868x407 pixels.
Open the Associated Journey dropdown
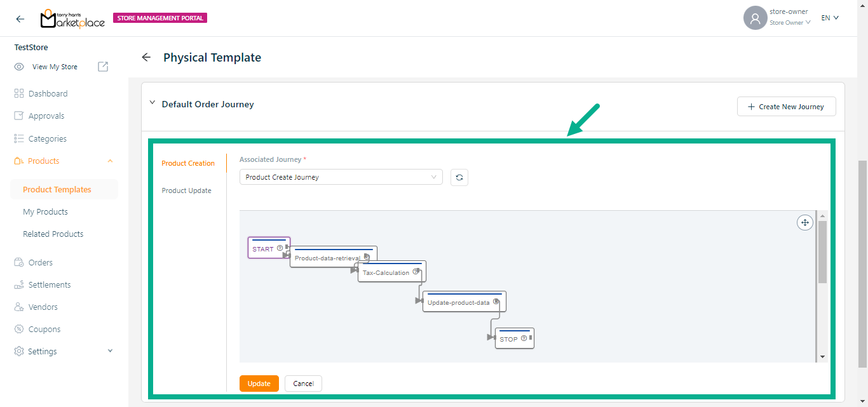(x=341, y=177)
